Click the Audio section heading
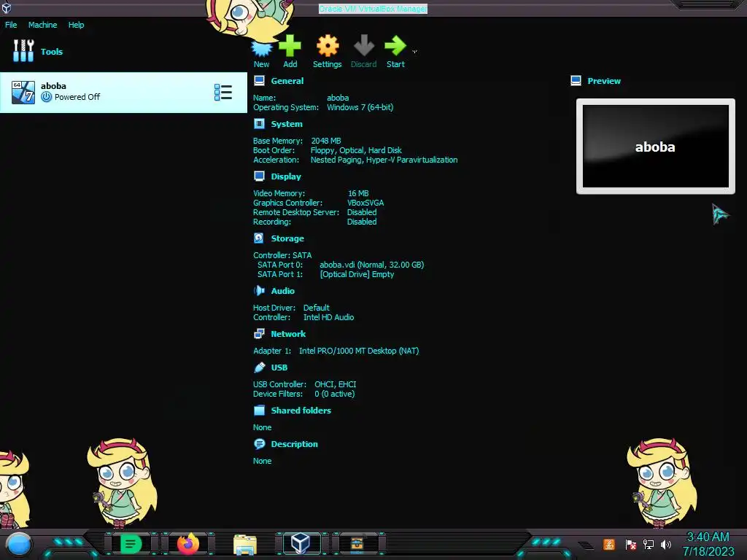The height and width of the screenshot is (560, 747). [x=282, y=290]
